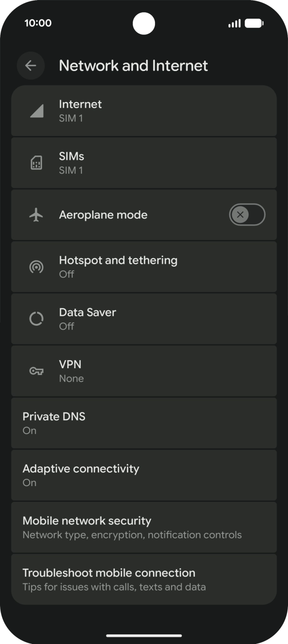Tap the signal strength status bar icon
The width and height of the screenshot is (288, 644).
[x=234, y=23]
